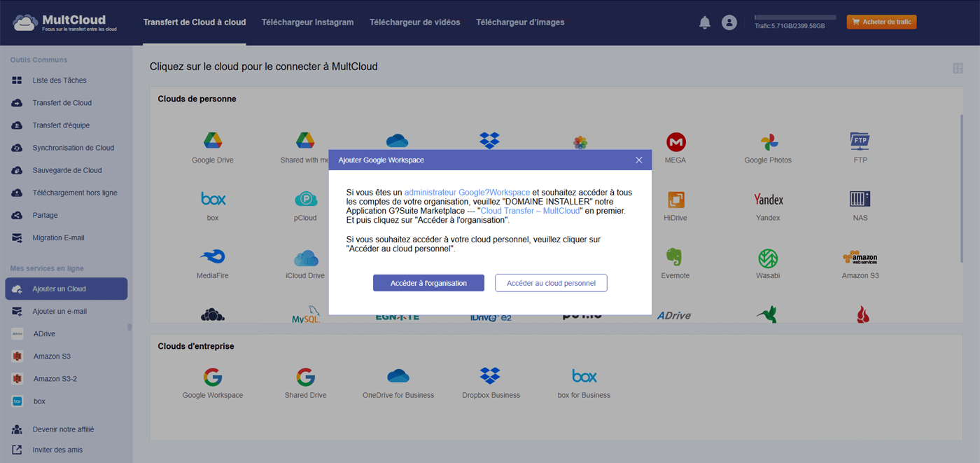Open the user account avatar menu
Image resolution: width=980 pixels, height=463 pixels.
coord(729,22)
